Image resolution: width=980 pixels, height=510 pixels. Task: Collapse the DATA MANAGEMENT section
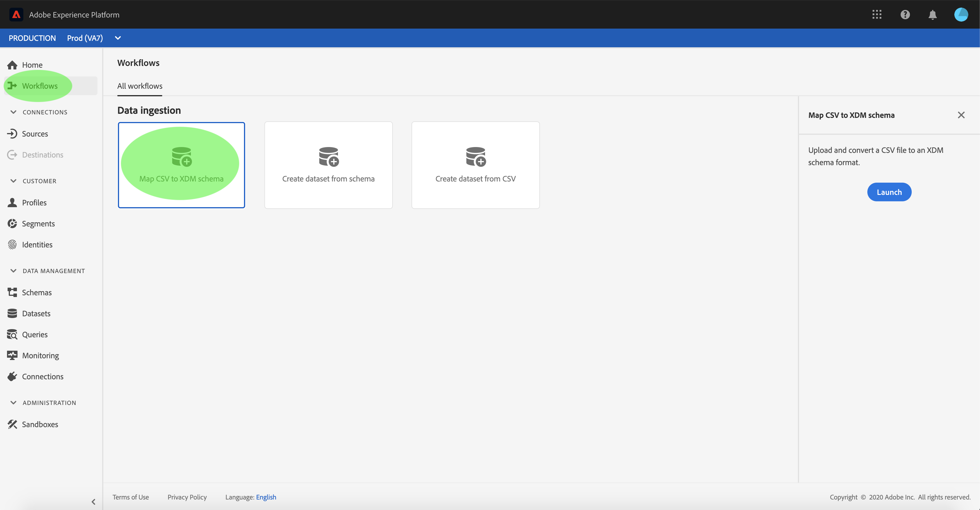[13, 271]
